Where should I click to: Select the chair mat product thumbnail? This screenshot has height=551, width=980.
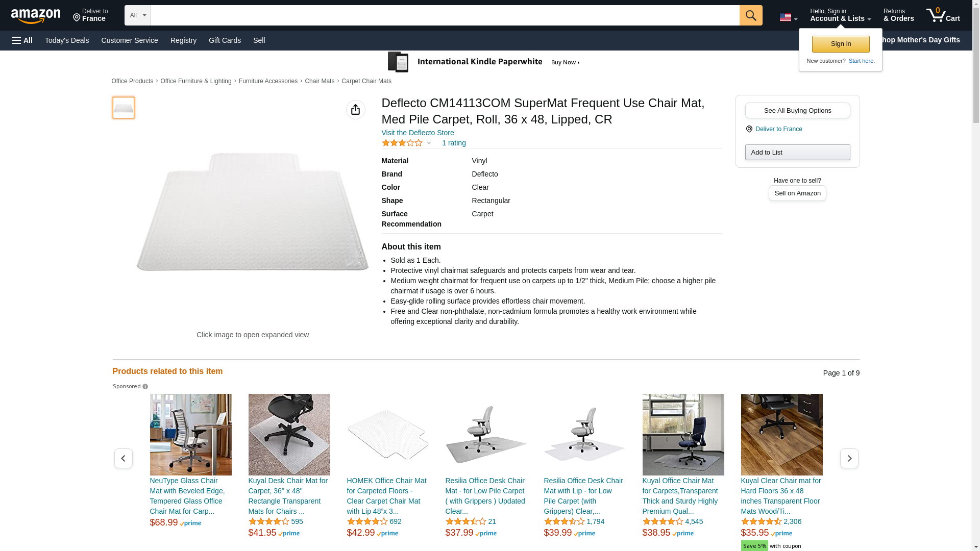(x=124, y=108)
